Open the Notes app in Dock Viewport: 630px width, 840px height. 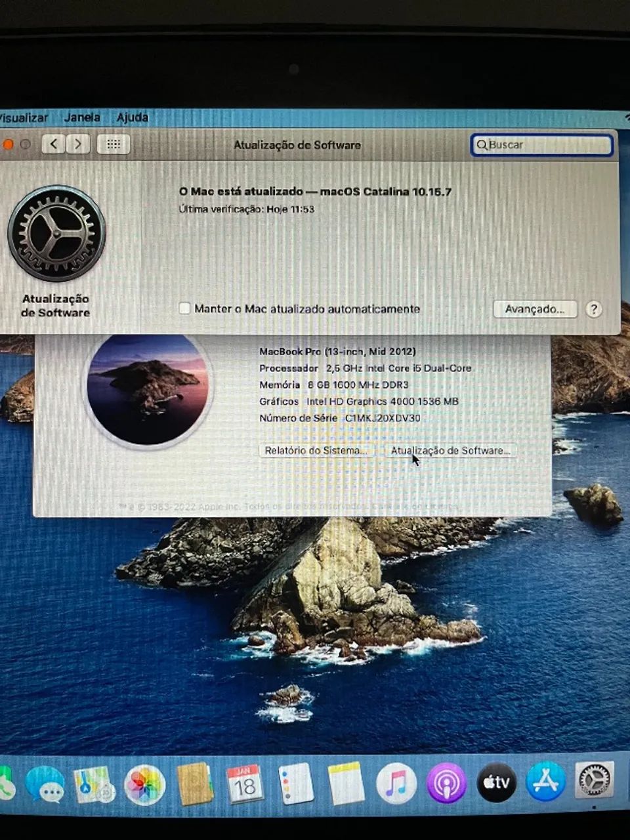(346, 783)
